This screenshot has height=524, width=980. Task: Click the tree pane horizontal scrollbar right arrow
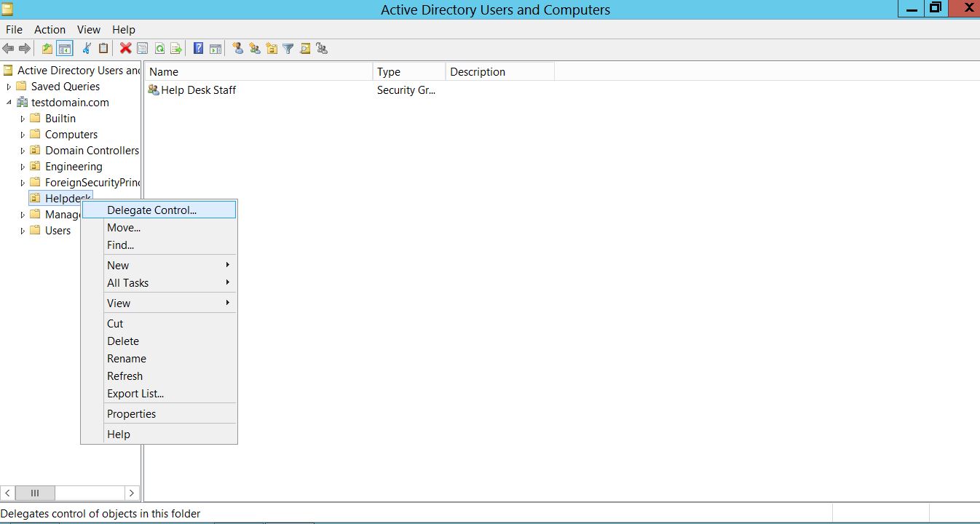click(x=131, y=493)
